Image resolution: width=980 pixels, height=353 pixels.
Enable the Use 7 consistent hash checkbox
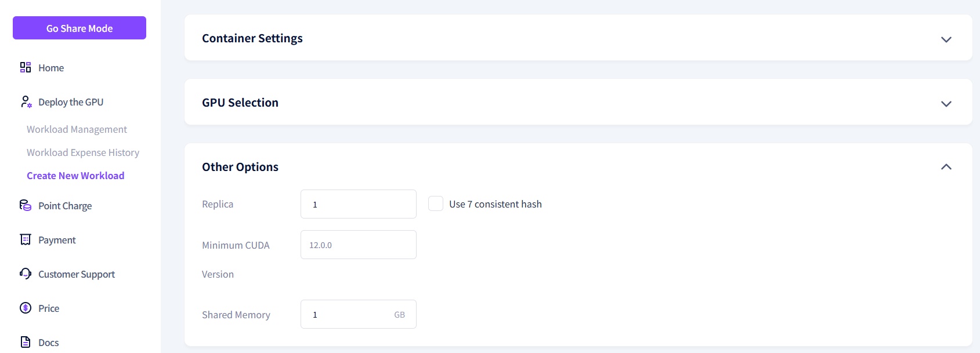(x=436, y=203)
